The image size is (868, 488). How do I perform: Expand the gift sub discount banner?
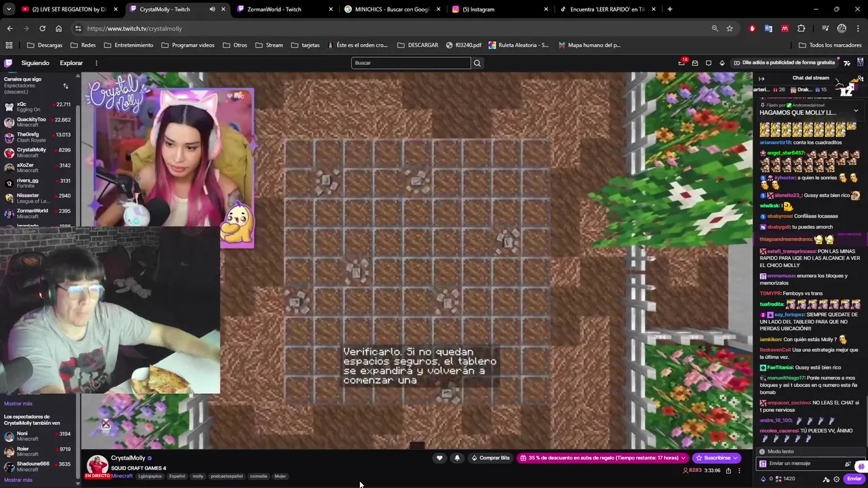[x=602, y=458]
